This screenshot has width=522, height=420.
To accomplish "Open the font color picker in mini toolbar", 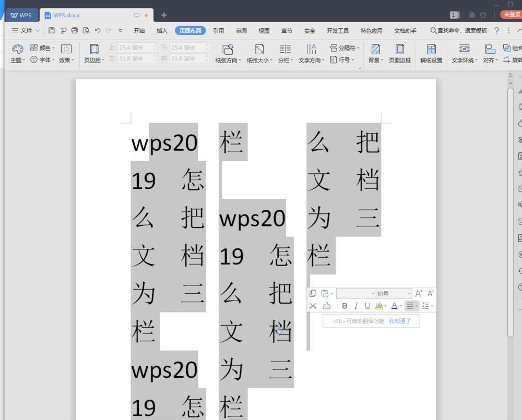I will (x=395, y=306).
